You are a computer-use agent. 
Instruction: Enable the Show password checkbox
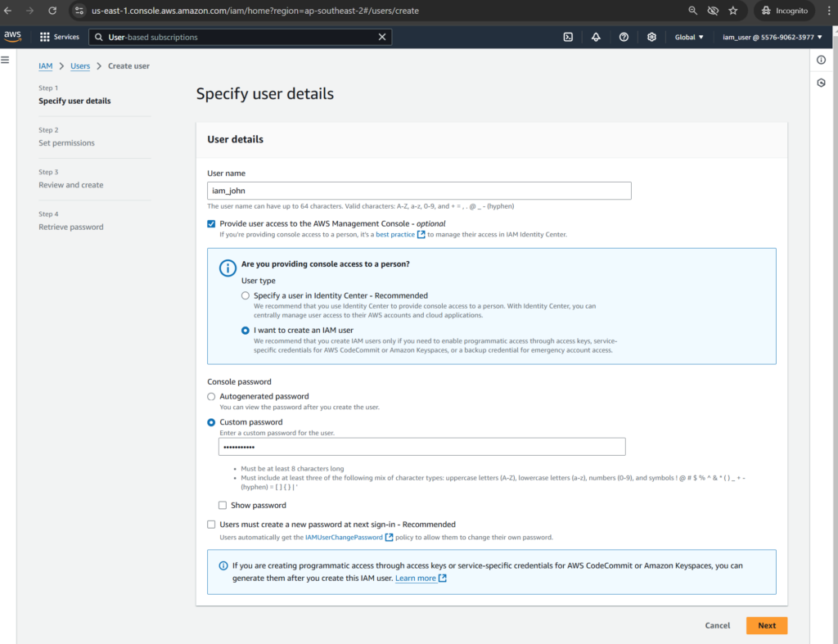tap(223, 506)
